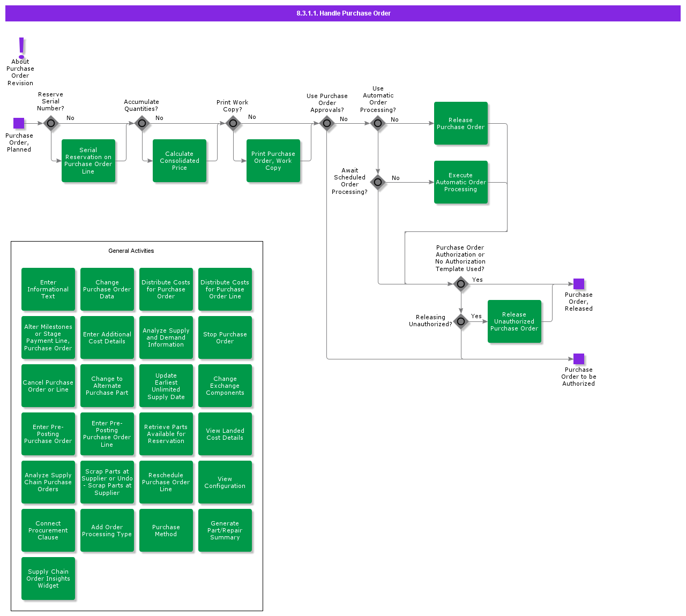Viewport: 686px width, 616px height.
Task: Open Serial Reservation on Purchase Order Line
Action: [x=88, y=161]
